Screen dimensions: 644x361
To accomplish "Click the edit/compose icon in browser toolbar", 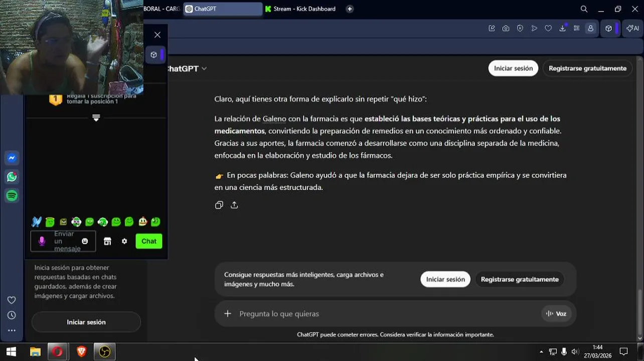I will 492,29.
